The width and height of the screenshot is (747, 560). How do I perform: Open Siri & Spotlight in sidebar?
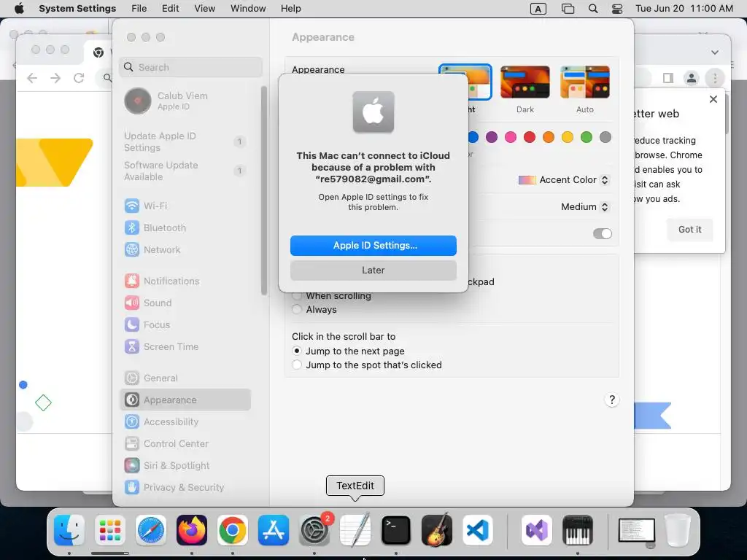pos(185,466)
